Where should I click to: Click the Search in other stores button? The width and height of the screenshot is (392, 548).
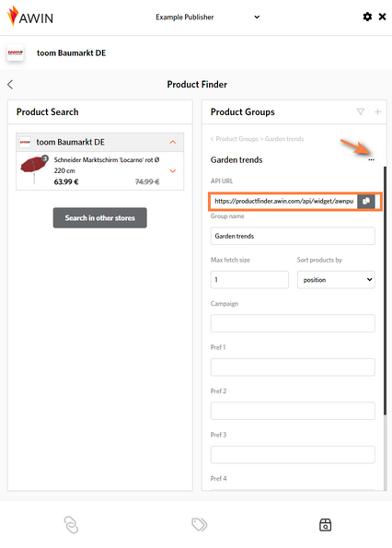[99, 217]
